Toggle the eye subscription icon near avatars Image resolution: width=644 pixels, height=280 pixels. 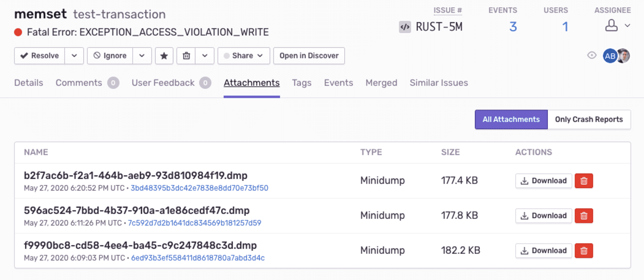[592, 55]
